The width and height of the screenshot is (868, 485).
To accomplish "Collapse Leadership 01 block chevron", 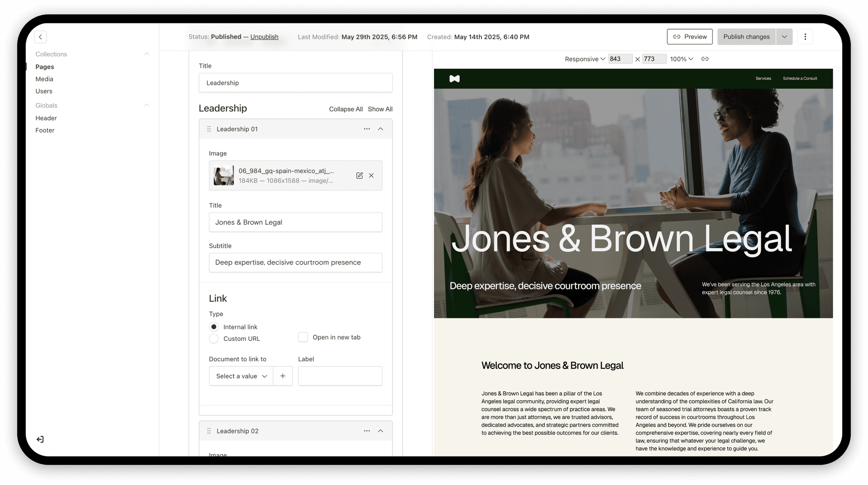I will [x=381, y=129].
